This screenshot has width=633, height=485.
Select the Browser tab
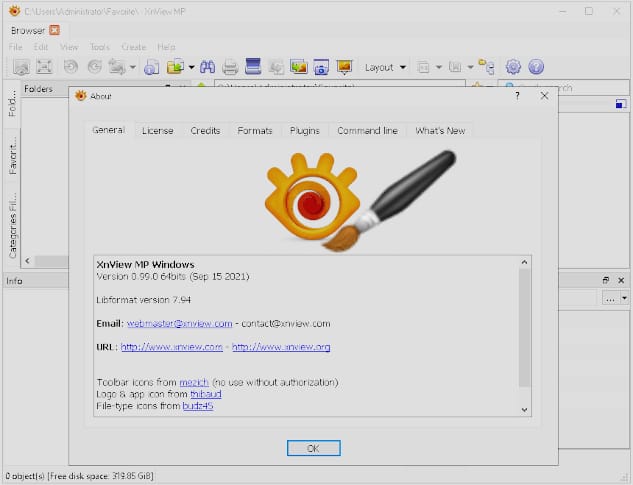[28, 31]
